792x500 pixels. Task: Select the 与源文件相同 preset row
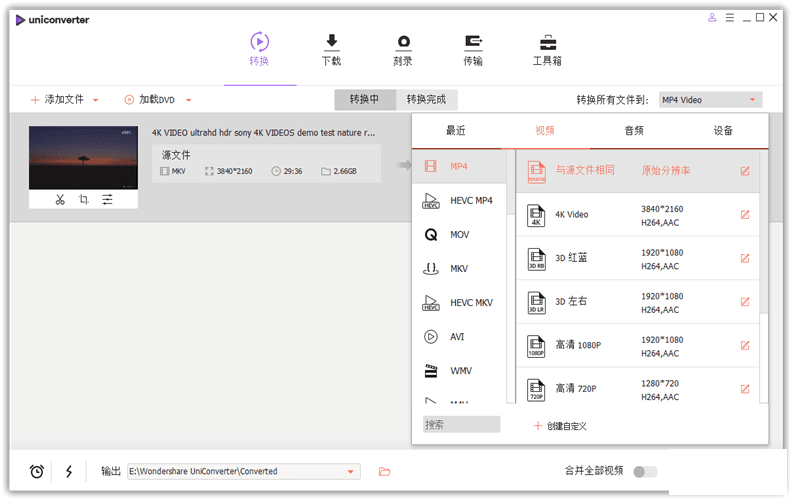coord(637,171)
